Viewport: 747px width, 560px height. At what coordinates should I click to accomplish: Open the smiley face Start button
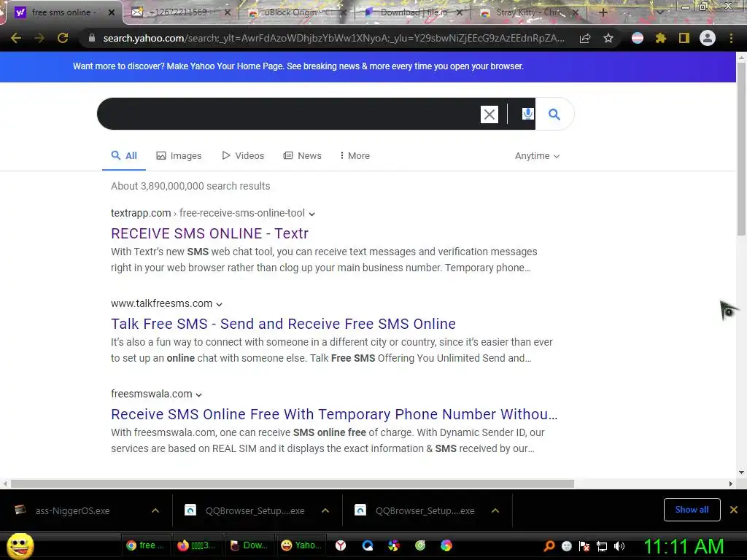coord(20,545)
